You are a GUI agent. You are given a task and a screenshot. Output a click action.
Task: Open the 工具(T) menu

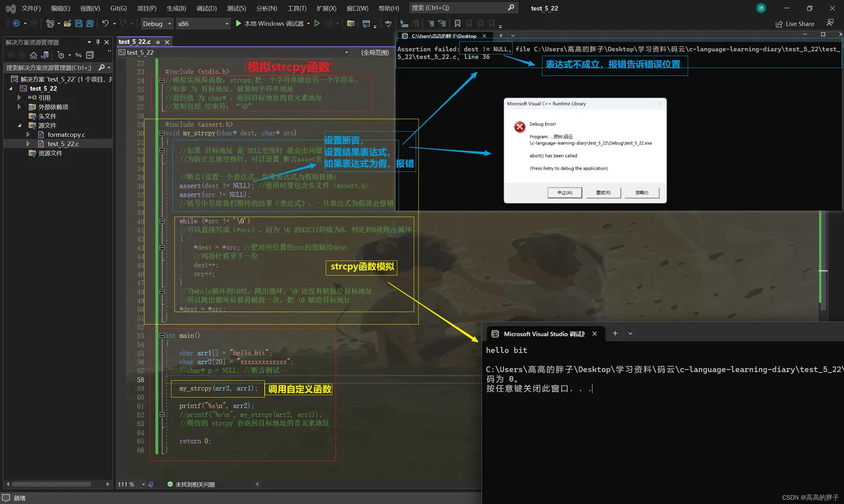(x=297, y=8)
